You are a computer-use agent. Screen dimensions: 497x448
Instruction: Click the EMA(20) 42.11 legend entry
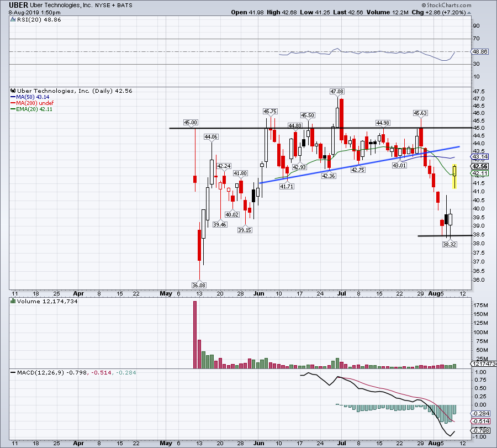31,109
